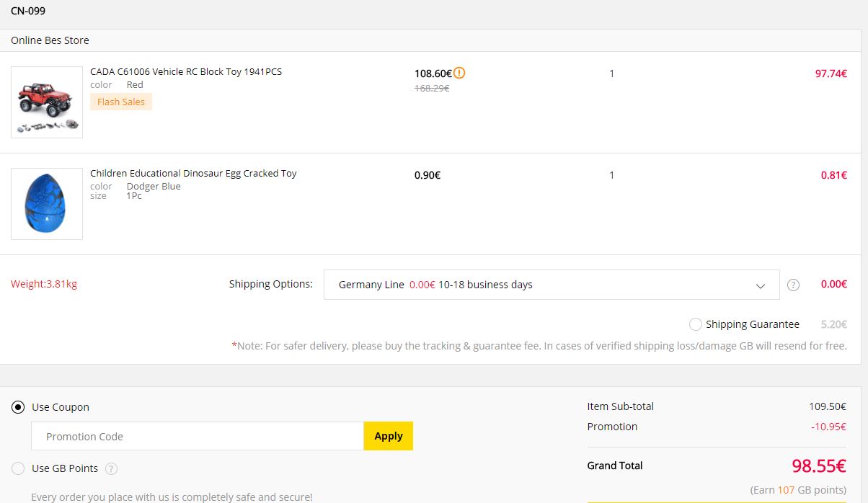Click the Grand Total amount 98.55€
This screenshot has height=503, width=868.
point(818,466)
